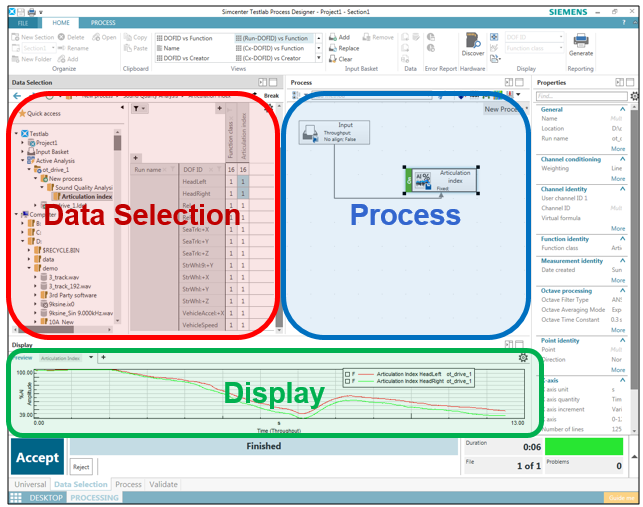This screenshot has width=643, height=507.
Task: Select the Articulation index process block
Action: (442, 180)
